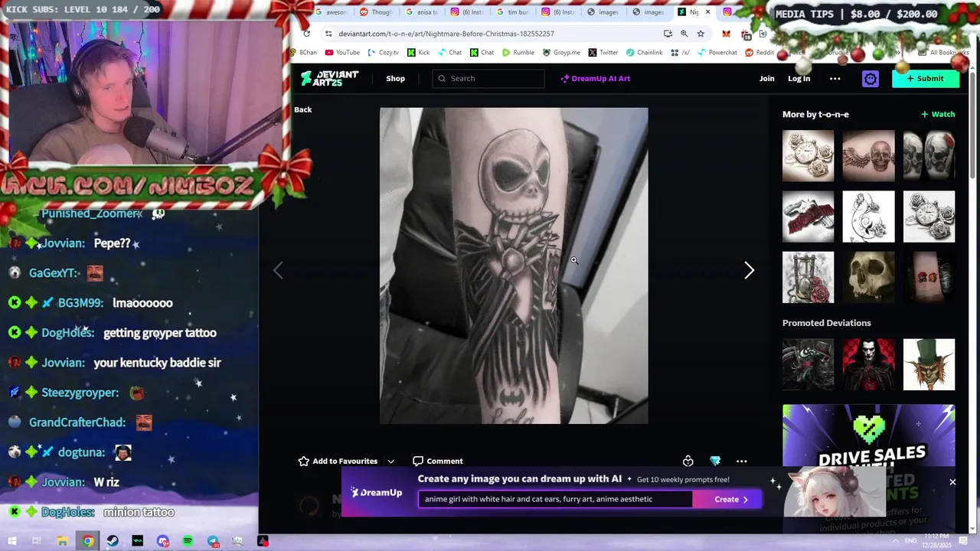Open the red vampire promoted deviation
Viewport: 980px width, 551px height.
click(868, 364)
